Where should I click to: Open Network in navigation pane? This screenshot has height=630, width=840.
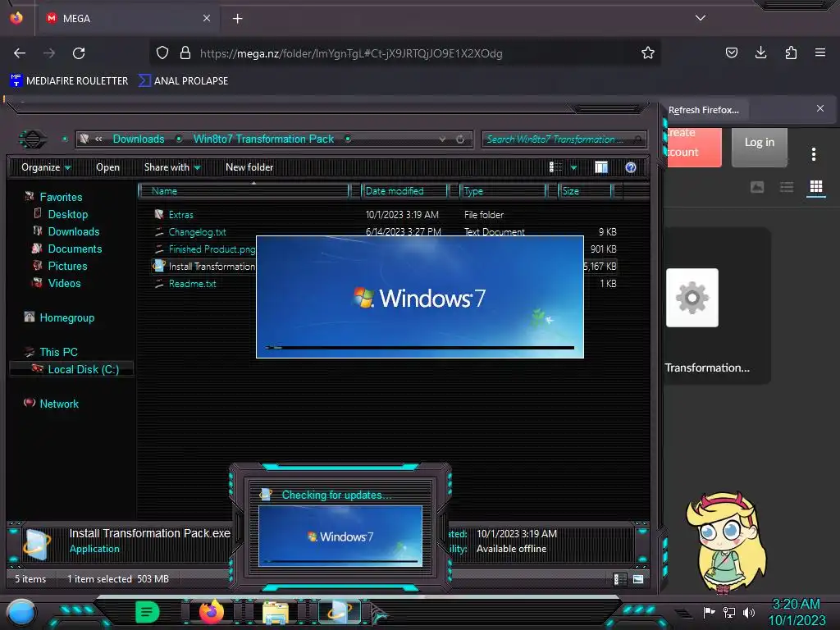click(x=59, y=404)
